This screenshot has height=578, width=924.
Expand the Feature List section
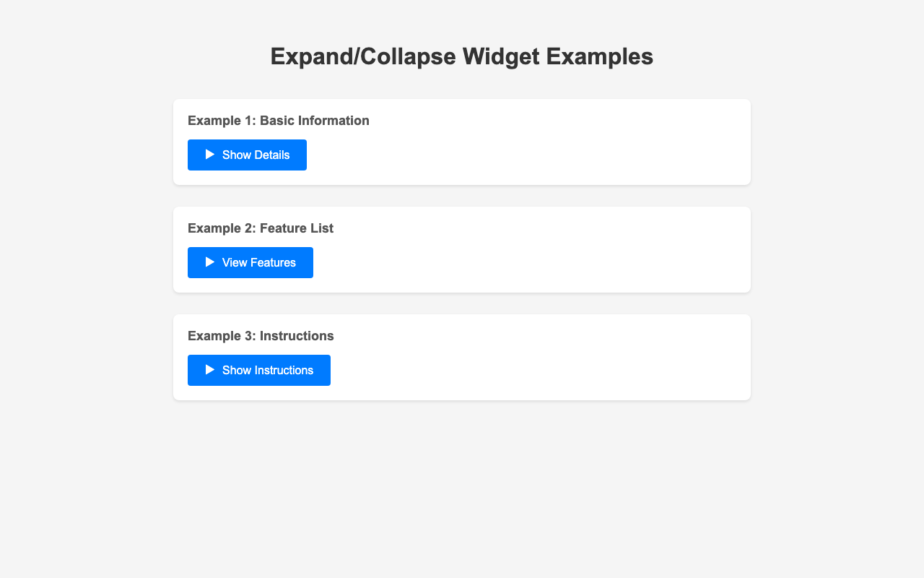[x=250, y=262]
